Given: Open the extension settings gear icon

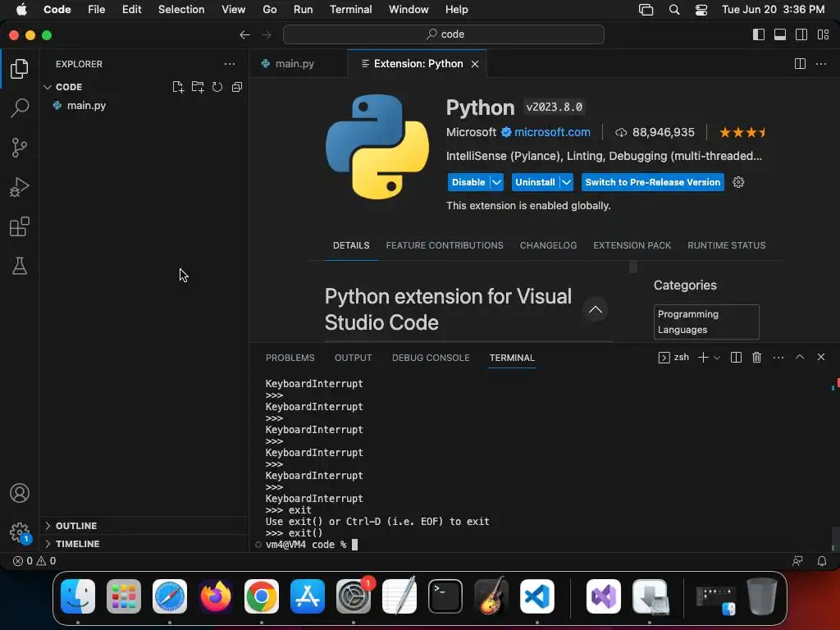Looking at the screenshot, I should click(738, 182).
